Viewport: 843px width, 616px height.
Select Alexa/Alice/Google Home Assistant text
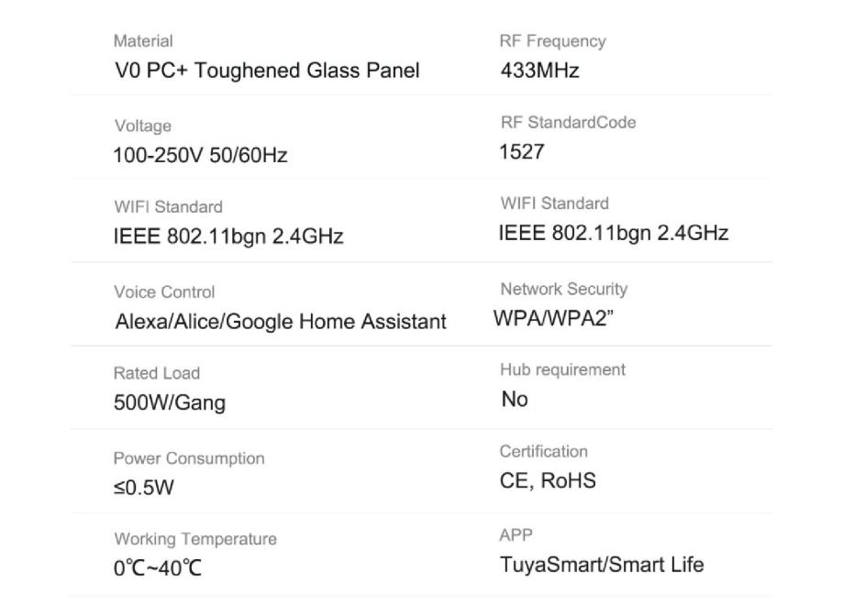click(x=281, y=322)
